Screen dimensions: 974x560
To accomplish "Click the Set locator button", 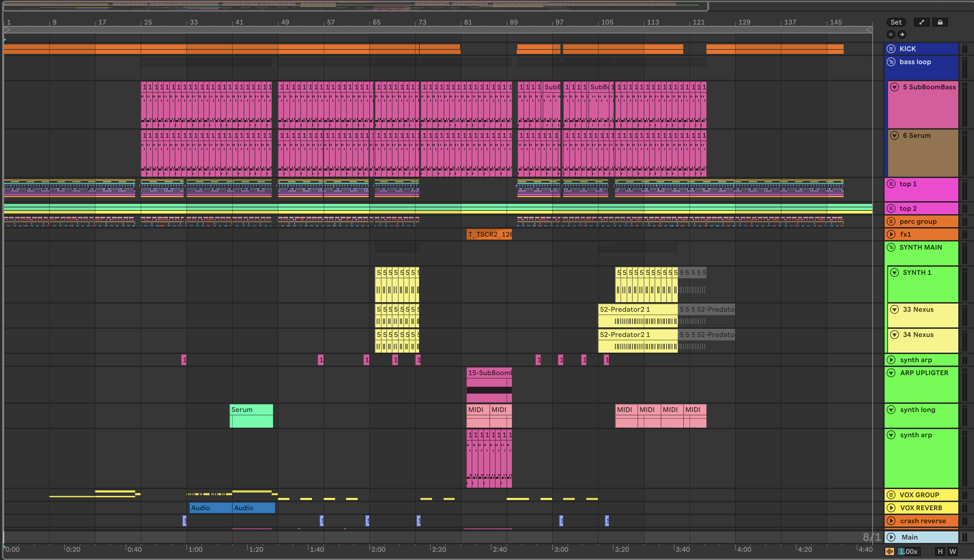I will tap(896, 22).
